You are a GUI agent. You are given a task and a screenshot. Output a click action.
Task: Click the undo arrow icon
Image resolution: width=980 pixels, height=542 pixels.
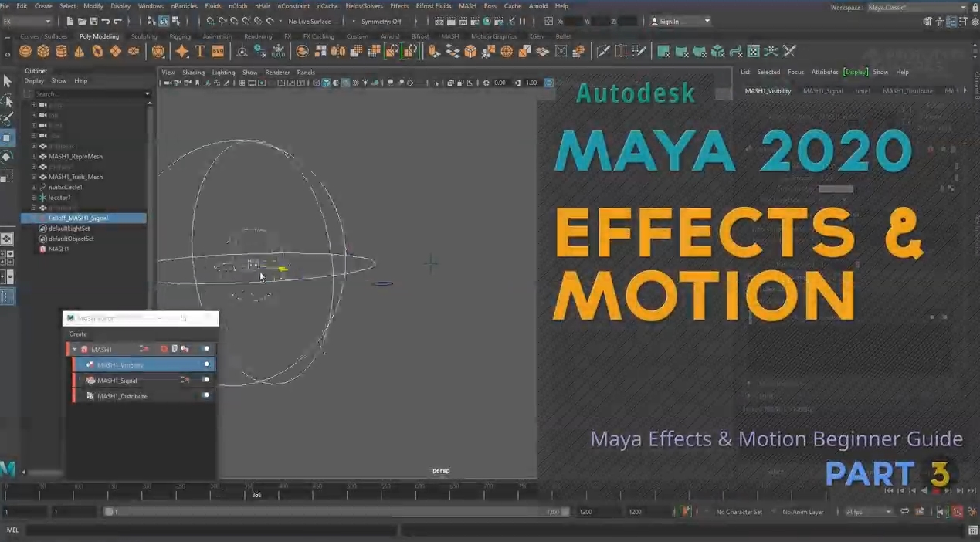pyautogui.click(x=106, y=22)
